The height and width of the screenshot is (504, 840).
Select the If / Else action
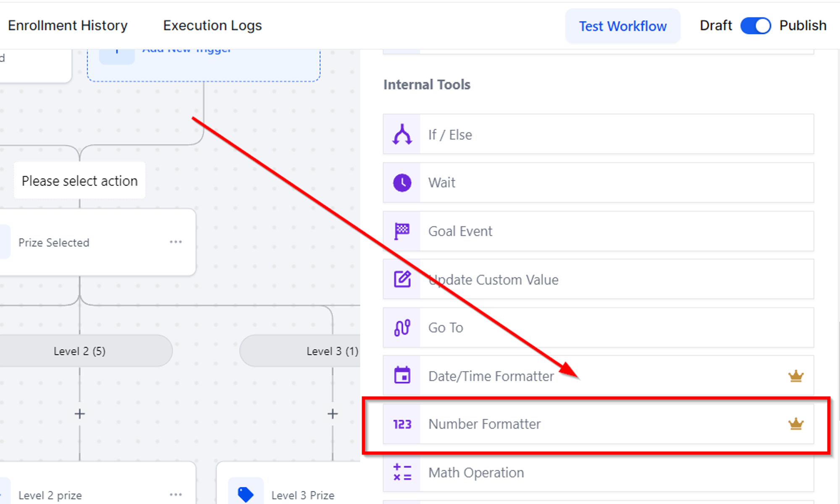598,134
